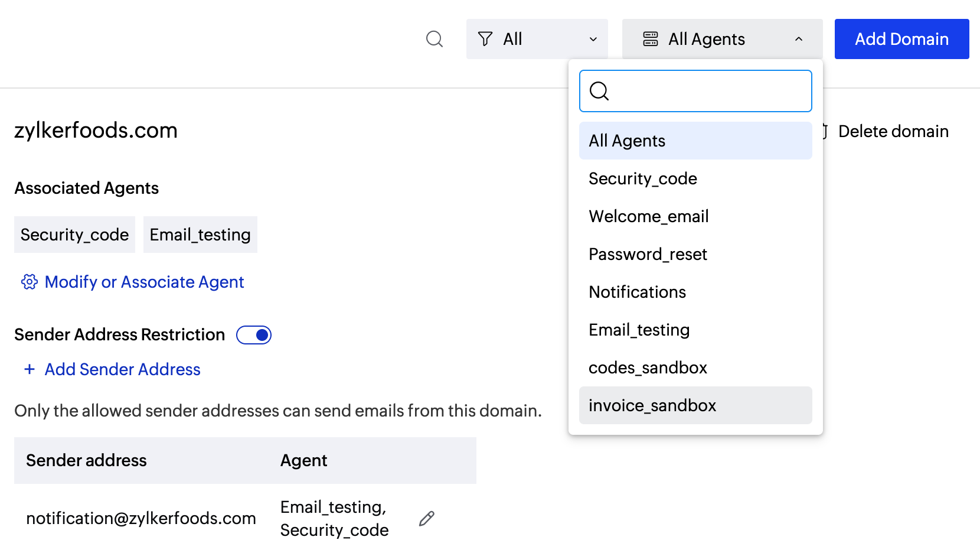Click the Add Sender Address link

(122, 369)
